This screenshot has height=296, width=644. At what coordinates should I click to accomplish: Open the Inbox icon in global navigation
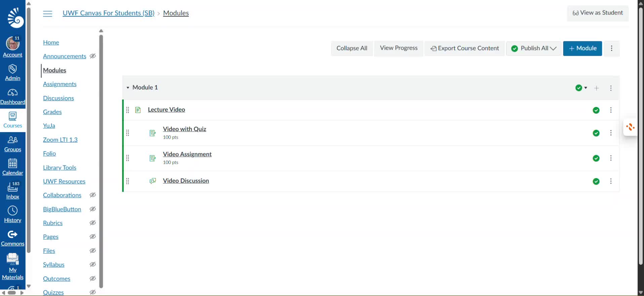click(x=12, y=187)
